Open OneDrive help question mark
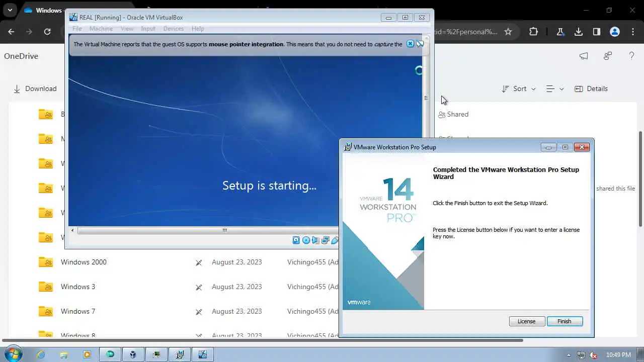The height and width of the screenshot is (362, 644). tap(631, 56)
